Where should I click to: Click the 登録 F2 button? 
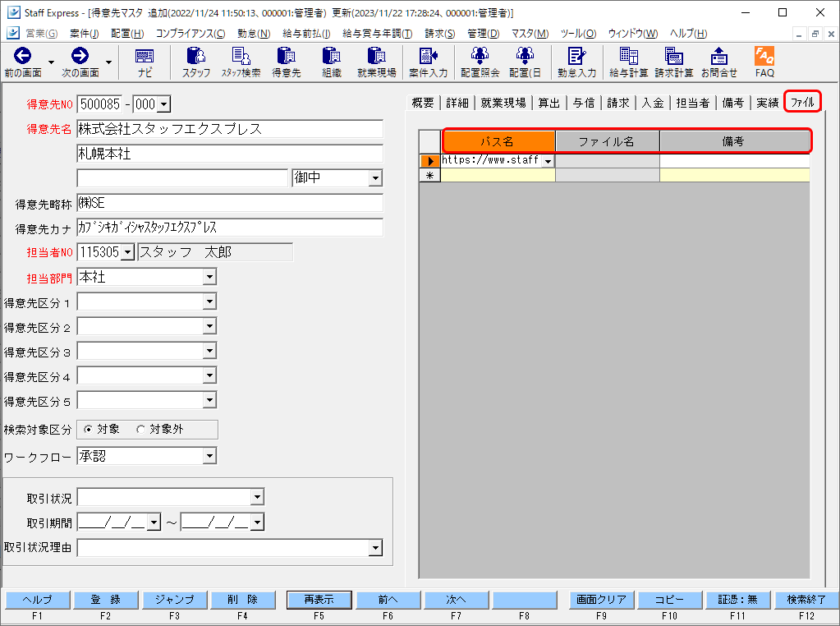(106, 600)
